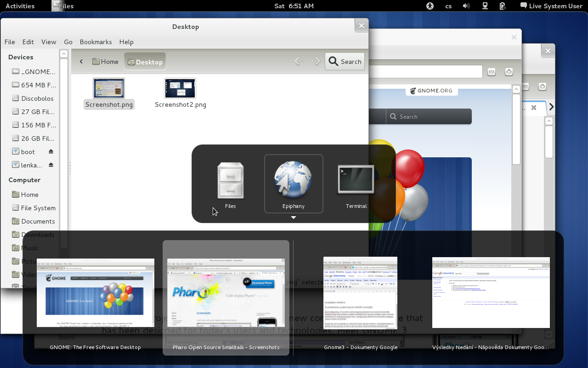Screen dimensions: 588x368
Task: Open the accessibility menu icon
Action: click(x=430, y=6)
